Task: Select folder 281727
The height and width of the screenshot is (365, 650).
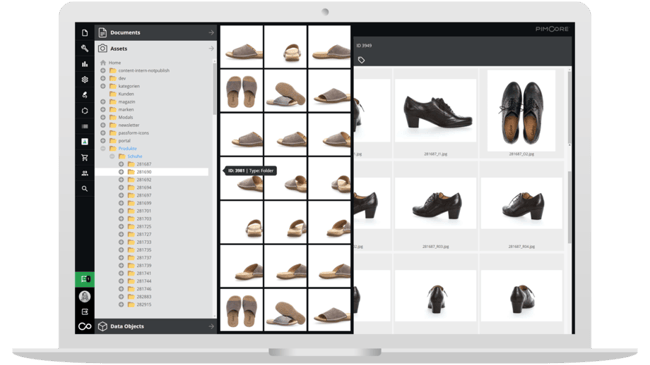Action: (x=144, y=234)
